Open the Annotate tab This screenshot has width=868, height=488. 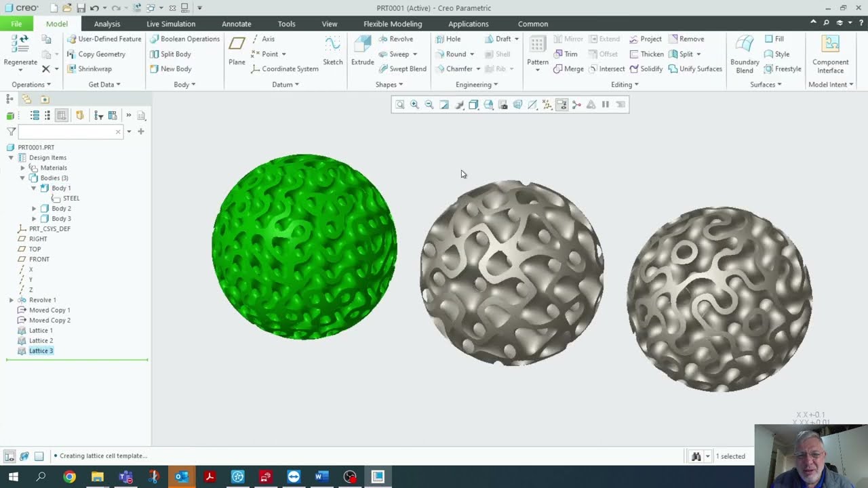237,24
